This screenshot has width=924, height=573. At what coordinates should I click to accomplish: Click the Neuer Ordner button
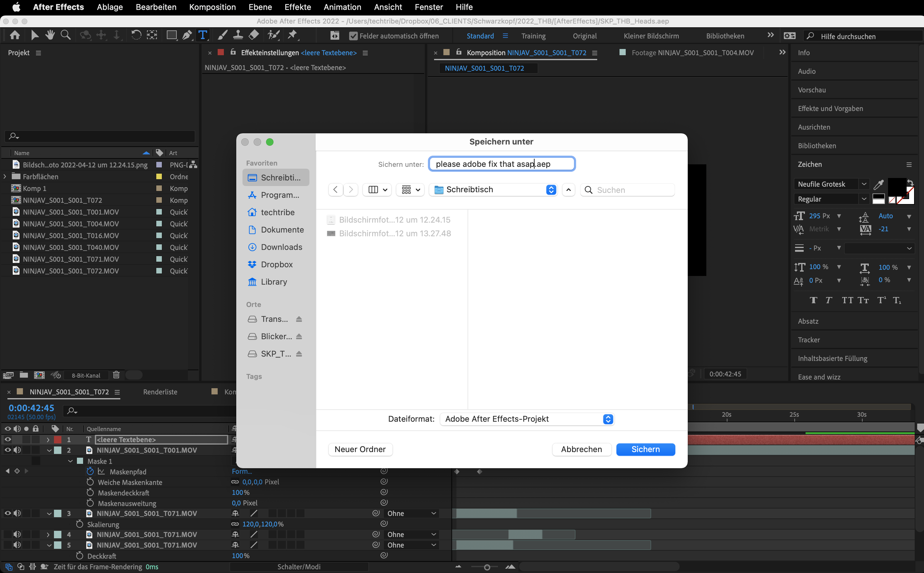click(x=360, y=450)
